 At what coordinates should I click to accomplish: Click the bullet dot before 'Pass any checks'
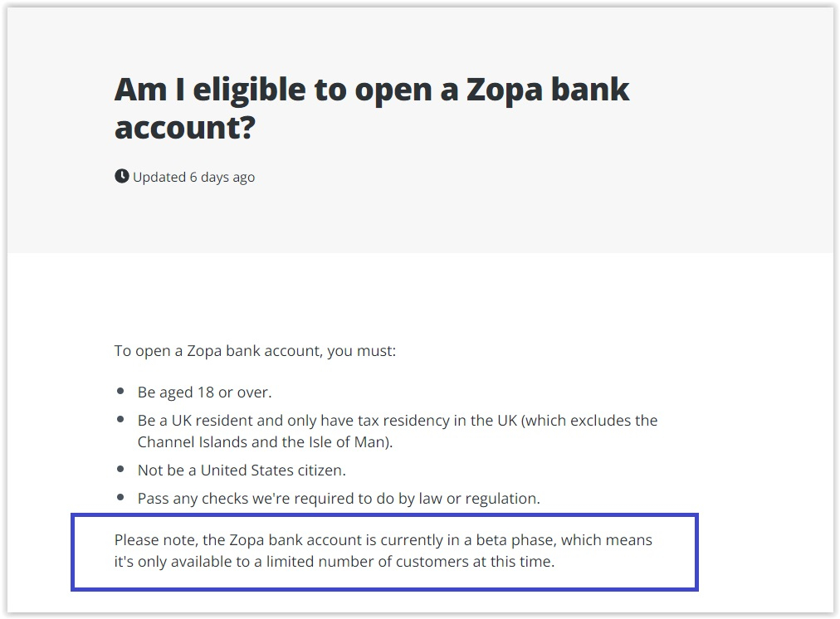click(x=120, y=498)
